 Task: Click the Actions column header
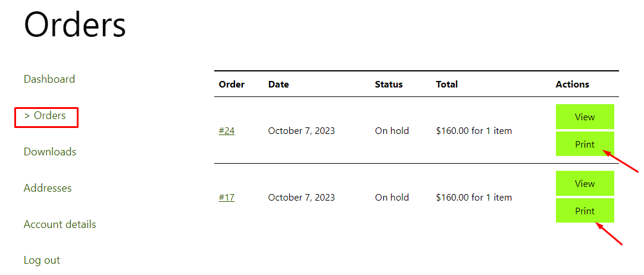pos(573,85)
